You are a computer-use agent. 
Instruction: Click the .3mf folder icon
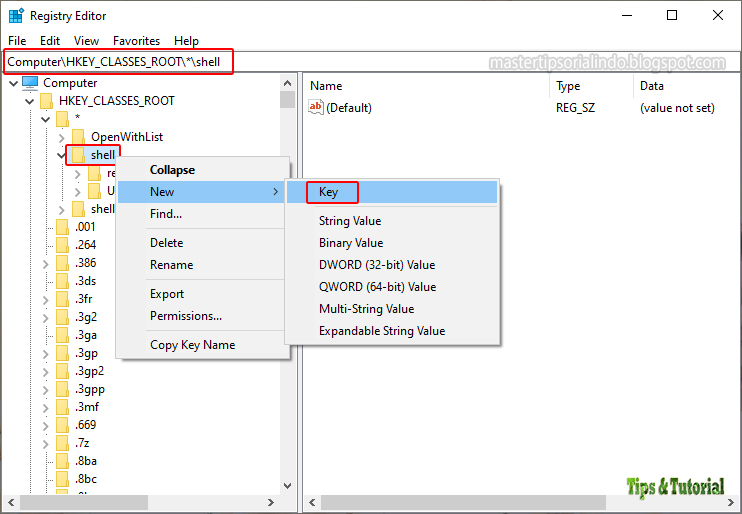62,407
